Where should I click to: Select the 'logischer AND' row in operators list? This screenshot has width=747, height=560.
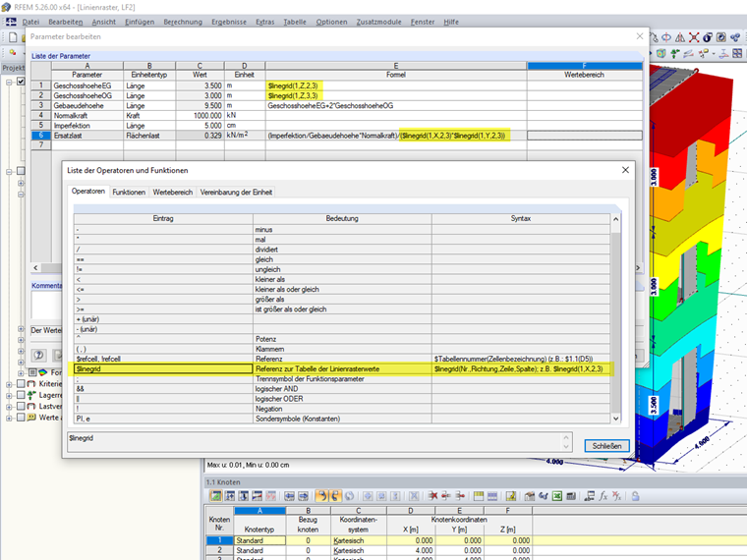pos(342,389)
